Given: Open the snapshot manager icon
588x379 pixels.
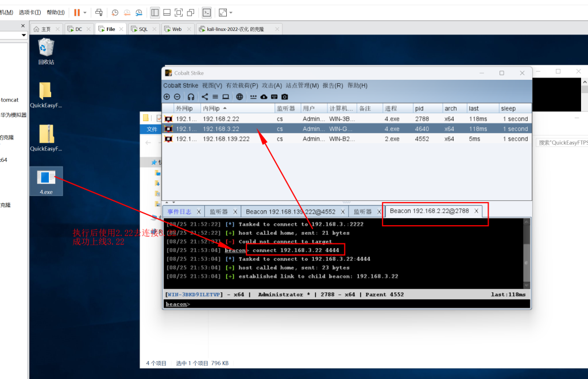Looking at the screenshot, I should pyautogui.click(x=139, y=13).
